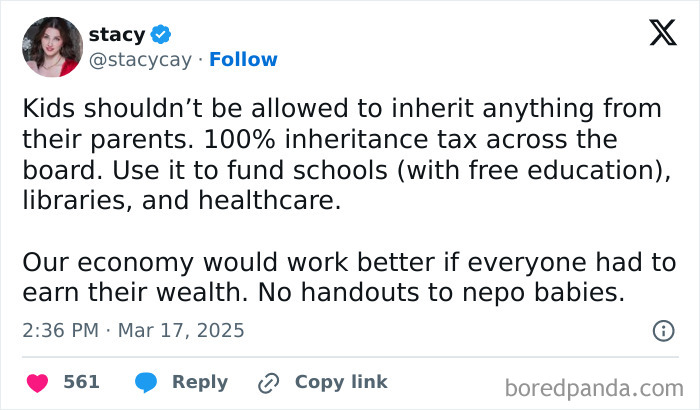Click the Reply label
The width and height of the screenshot is (700, 410).
(200, 382)
